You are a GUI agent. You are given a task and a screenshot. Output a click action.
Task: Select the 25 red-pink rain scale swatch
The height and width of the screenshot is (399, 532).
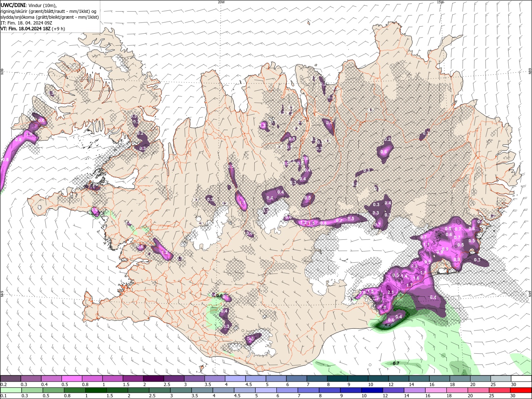500,390
